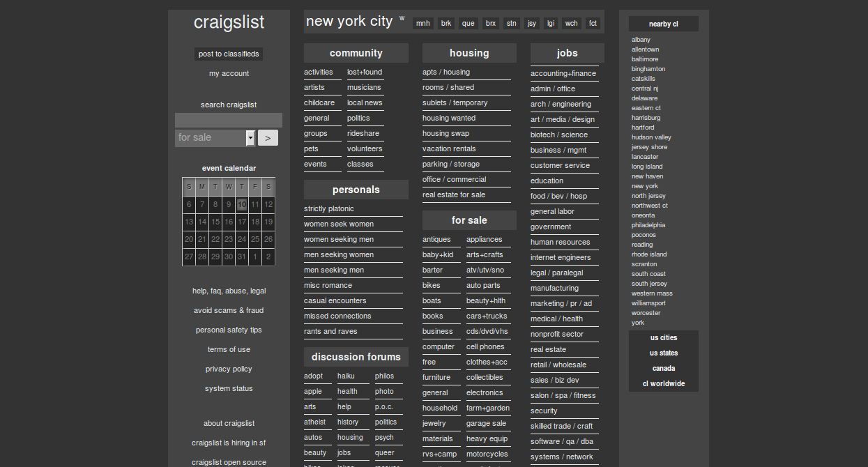
Task: Click the search go button
Action: pos(268,138)
